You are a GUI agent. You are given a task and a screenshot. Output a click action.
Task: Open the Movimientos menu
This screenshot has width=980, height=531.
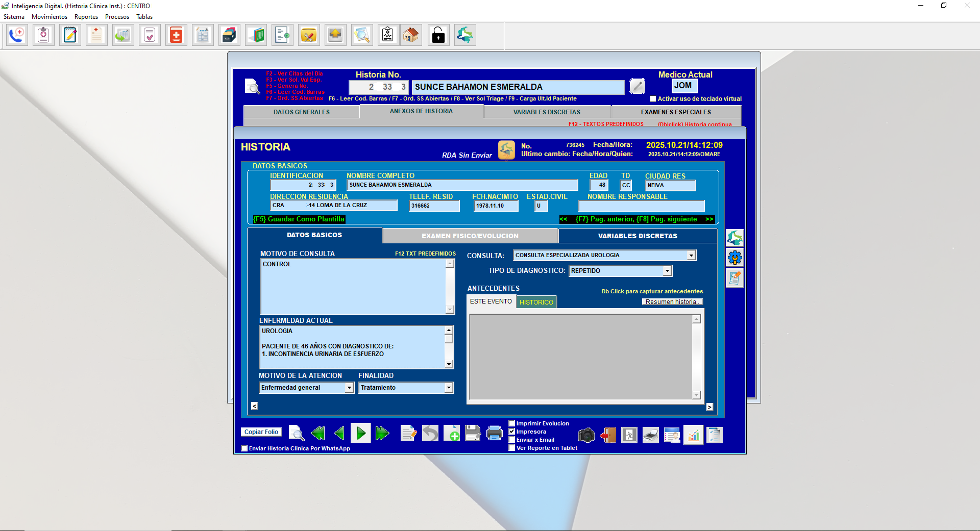pyautogui.click(x=50, y=17)
